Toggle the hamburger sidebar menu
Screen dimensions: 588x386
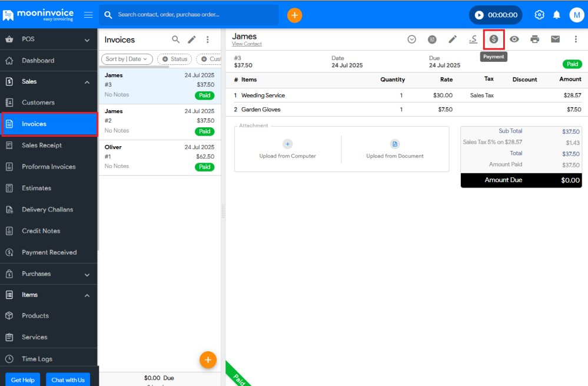(x=88, y=15)
